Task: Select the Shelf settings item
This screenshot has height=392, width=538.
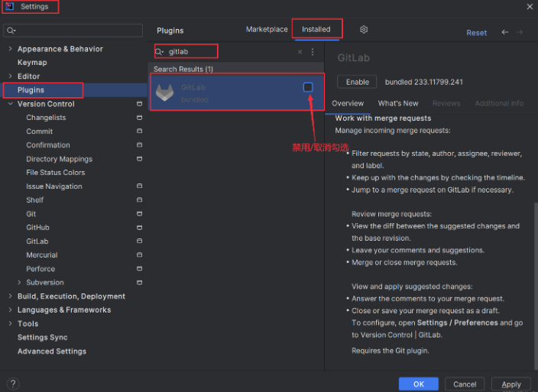Action: click(34, 199)
